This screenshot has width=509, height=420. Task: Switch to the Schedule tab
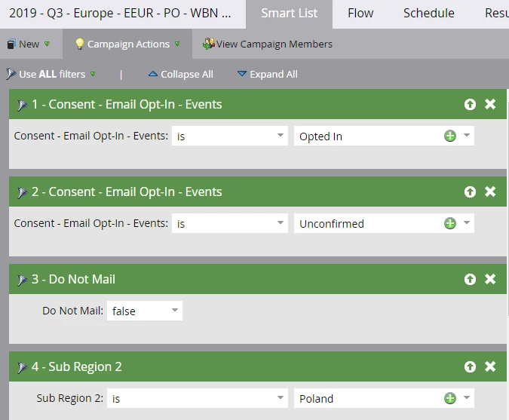coord(428,14)
